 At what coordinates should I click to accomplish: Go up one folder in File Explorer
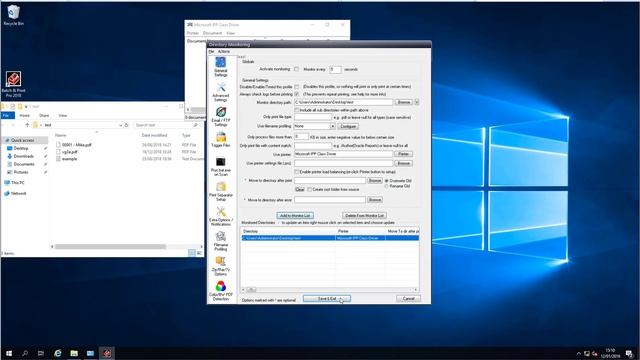(27, 125)
